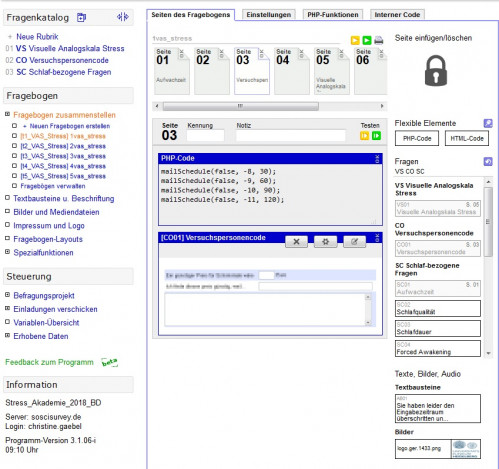Click the add-rubric icon beside Fragenkatalog

click(81, 17)
